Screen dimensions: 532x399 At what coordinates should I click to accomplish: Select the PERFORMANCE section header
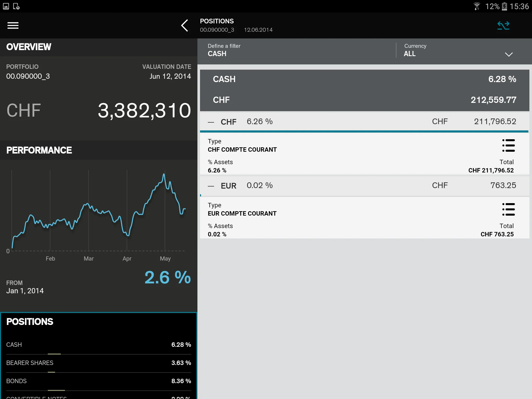99,150
